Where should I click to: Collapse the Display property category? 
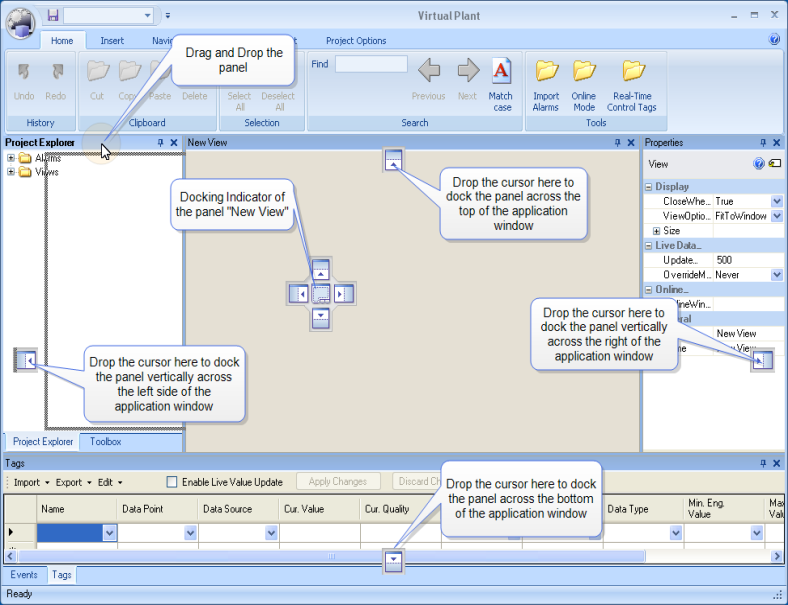pos(648,187)
